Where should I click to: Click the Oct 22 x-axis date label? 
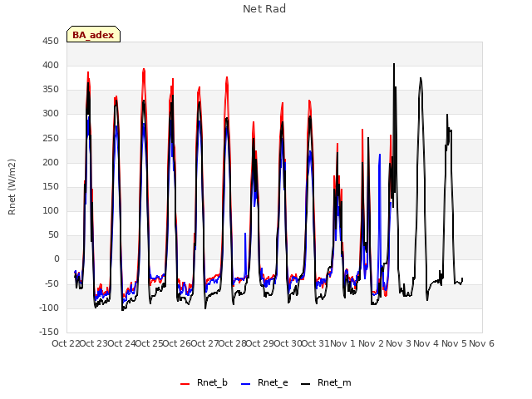66,343
